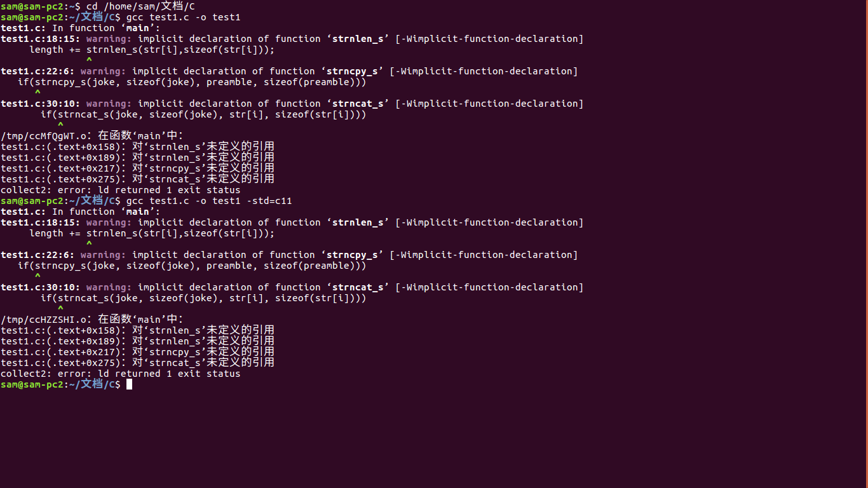
Task: Click the first 'test1.c:18:15:' warning location
Action: (41, 39)
